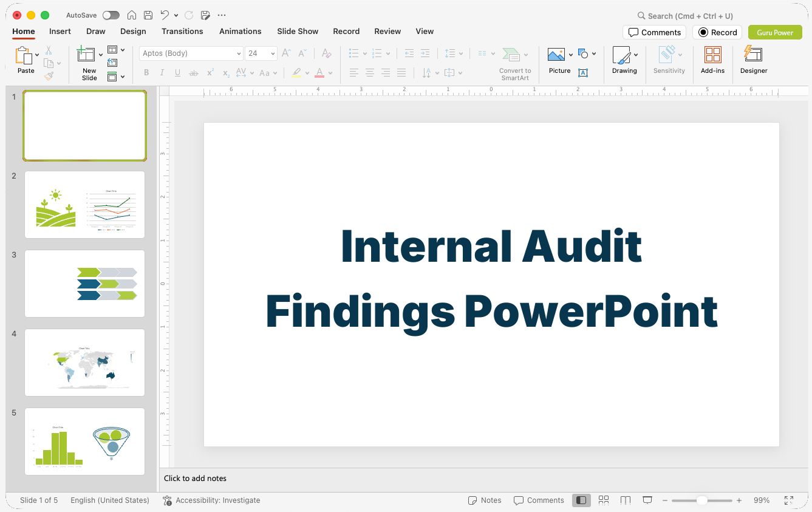
Task: Click the Save As icon with pencil
Action: tap(205, 15)
